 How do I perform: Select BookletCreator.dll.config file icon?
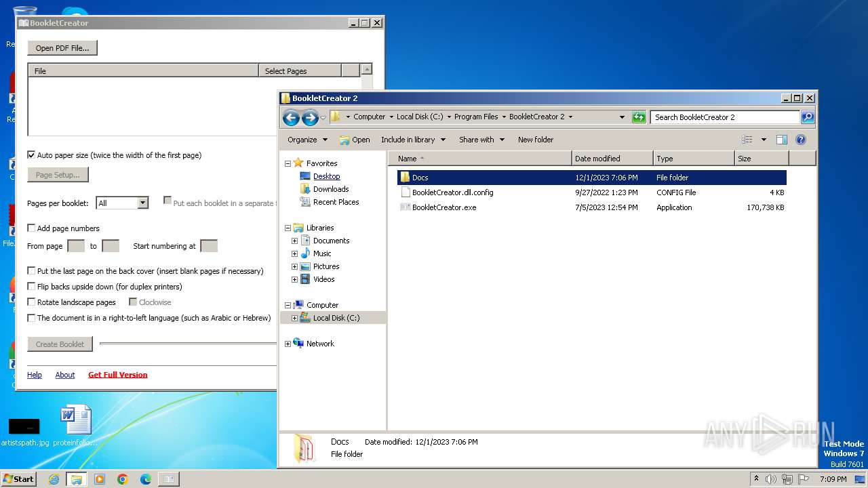406,192
